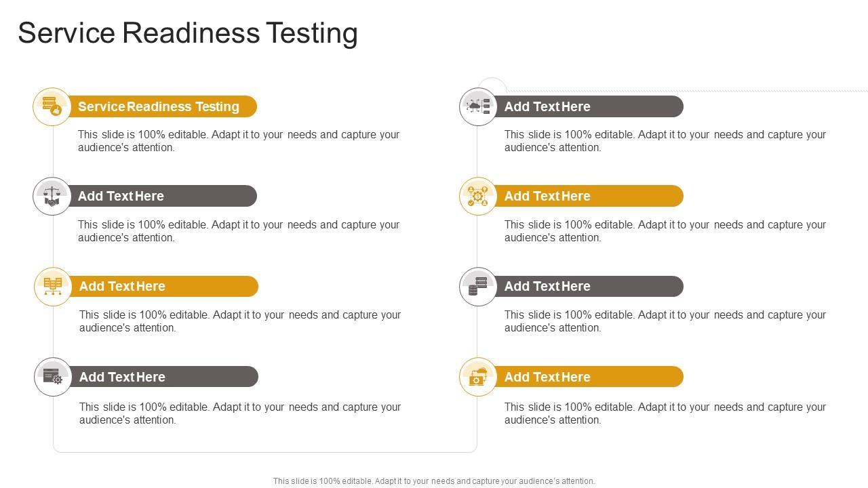Select description below the cloud folder label
The width and height of the screenshot is (868, 488).
click(665, 413)
